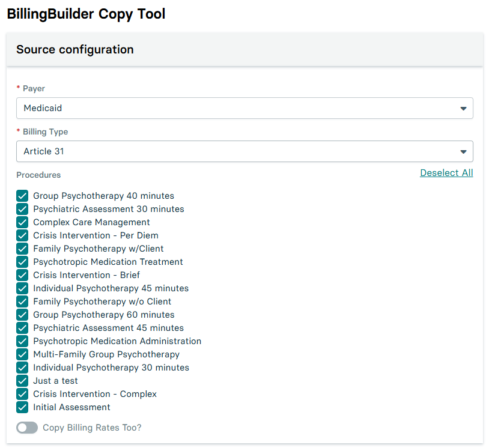Uncheck the Just a test checkbox
Image resolution: width=489 pixels, height=448 pixels.
coord(22,381)
